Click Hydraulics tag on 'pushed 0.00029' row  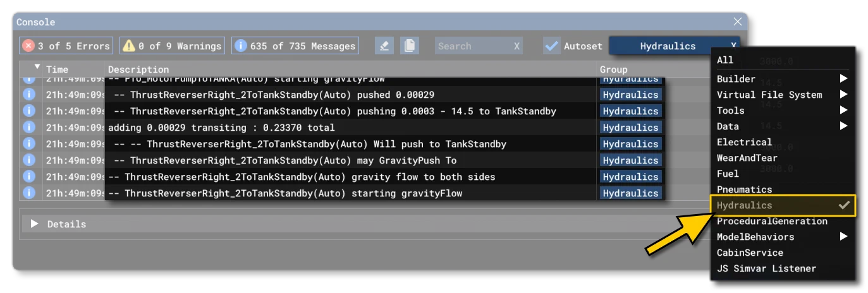tap(630, 95)
